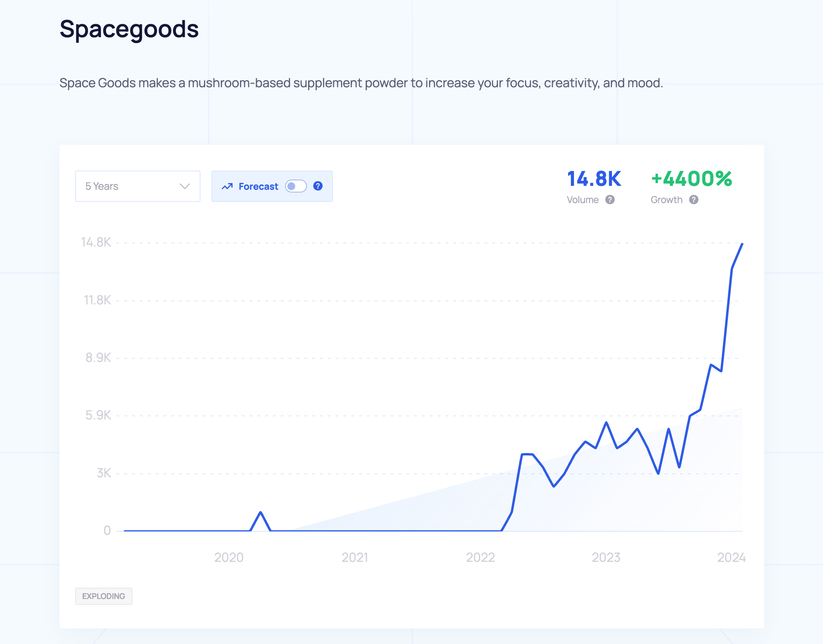Click the Forecast help question icon
Viewport: 823px width, 644px height.
pyautogui.click(x=318, y=186)
